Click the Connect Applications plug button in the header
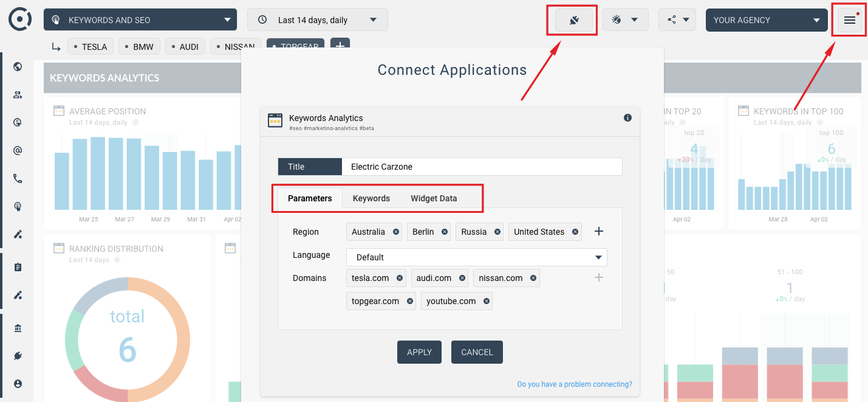868x402 pixels. (573, 20)
